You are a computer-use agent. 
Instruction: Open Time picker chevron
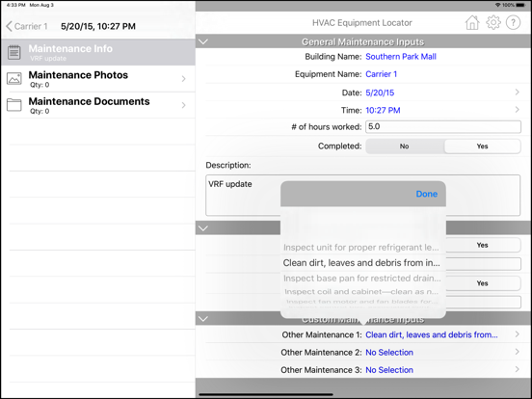pos(518,110)
